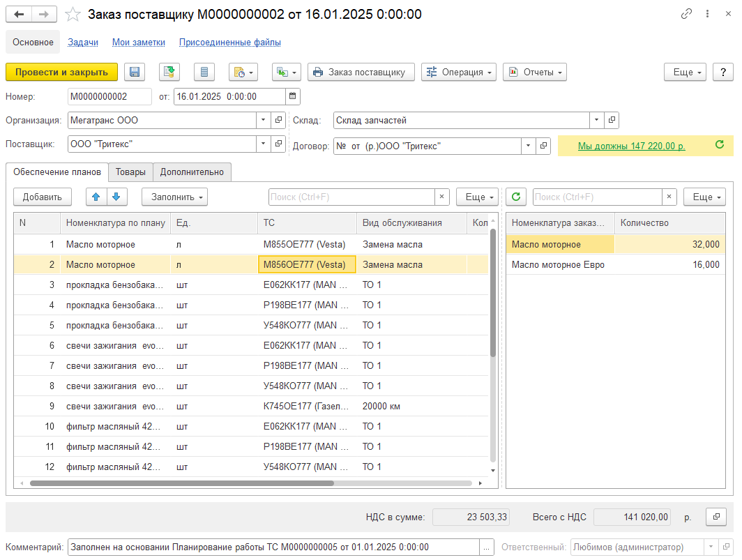Click the horizontal scrollbar of the plans table
Screen dimensions: 742x560
[x=181, y=483]
